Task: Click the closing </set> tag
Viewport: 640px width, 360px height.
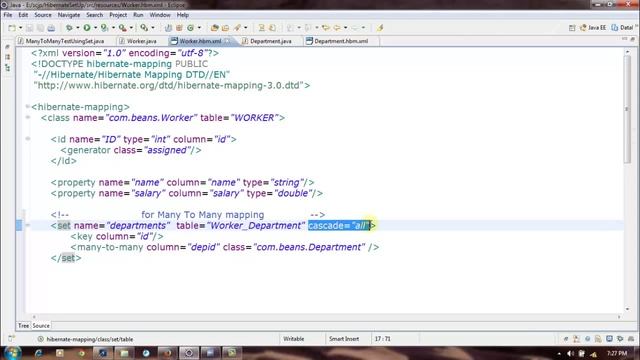Action: tap(66, 258)
